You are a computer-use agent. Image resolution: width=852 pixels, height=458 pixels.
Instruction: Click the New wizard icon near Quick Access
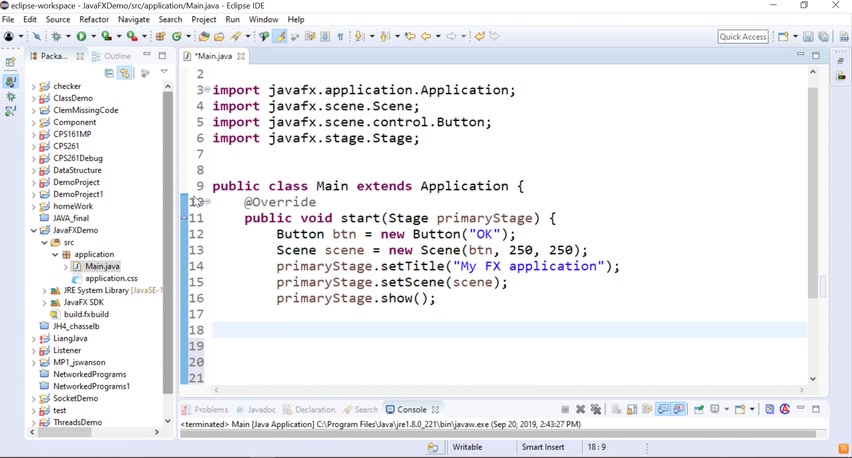point(783,36)
